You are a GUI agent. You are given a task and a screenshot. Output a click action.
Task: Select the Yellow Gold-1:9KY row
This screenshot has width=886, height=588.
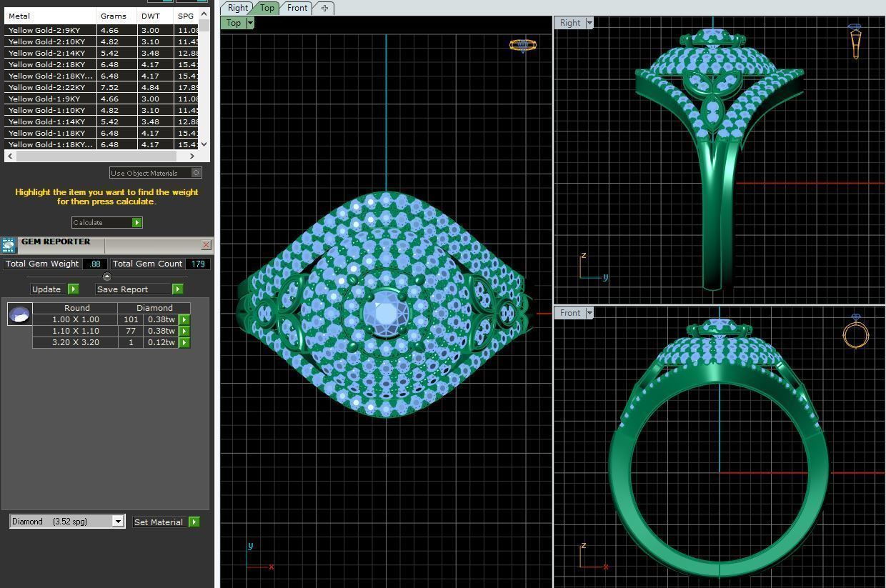(x=101, y=99)
